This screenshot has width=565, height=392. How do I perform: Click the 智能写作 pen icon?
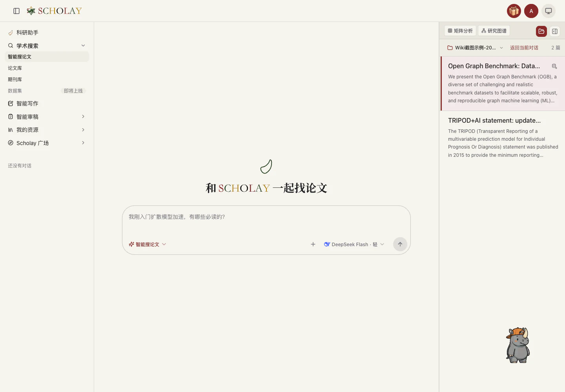coord(11,103)
